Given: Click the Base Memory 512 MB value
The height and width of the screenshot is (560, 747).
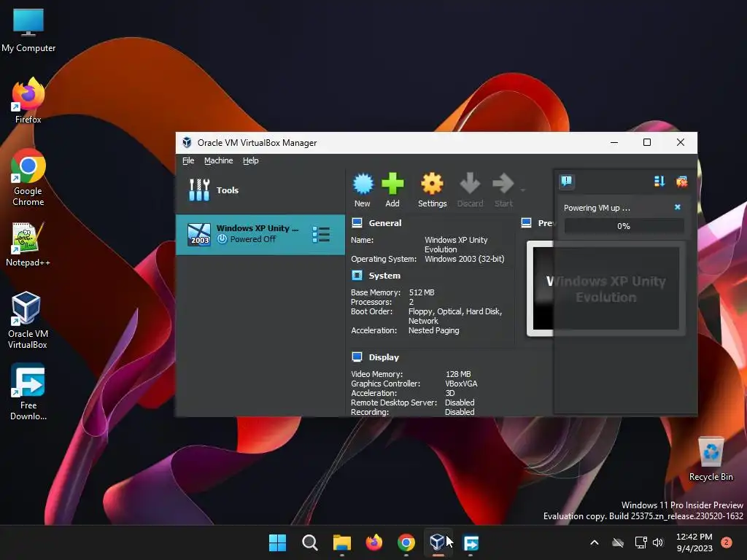Looking at the screenshot, I should (422, 292).
